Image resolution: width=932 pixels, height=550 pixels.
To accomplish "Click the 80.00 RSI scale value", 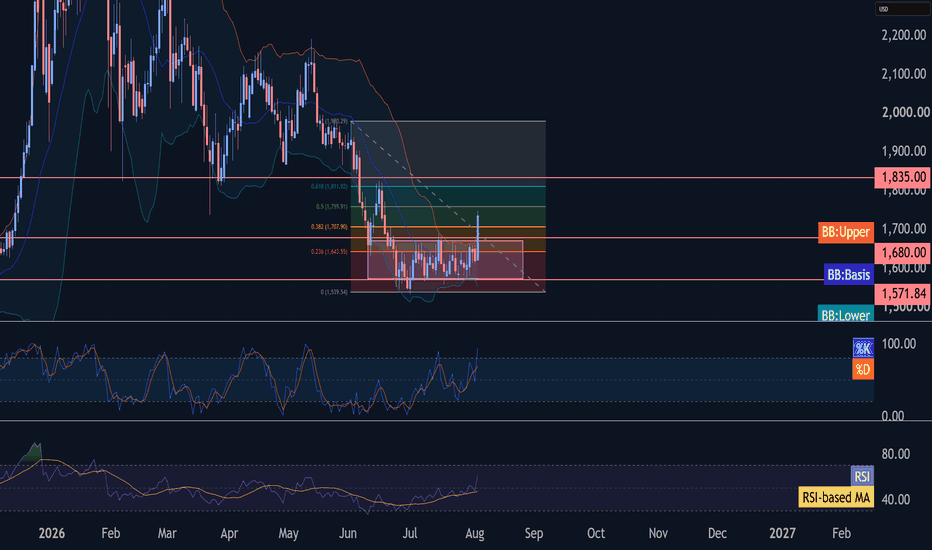I will coord(896,454).
